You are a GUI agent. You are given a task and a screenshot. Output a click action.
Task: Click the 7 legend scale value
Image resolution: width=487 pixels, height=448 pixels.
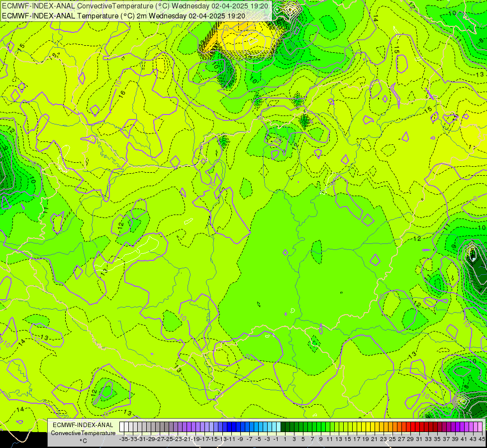point(312,439)
